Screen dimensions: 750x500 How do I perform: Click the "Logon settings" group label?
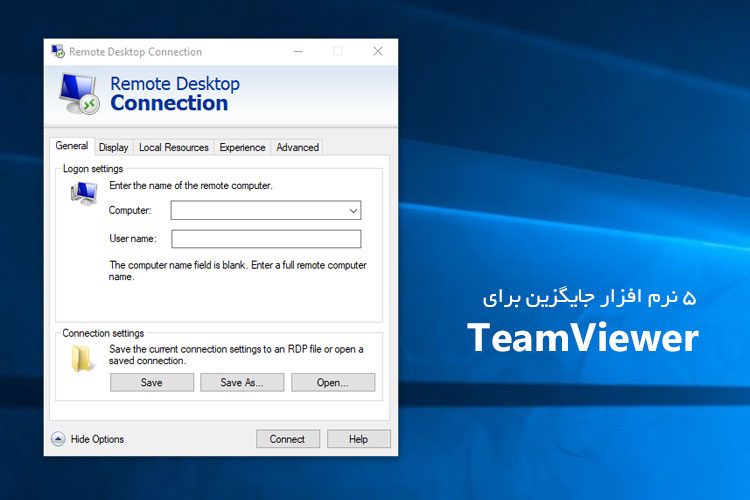[x=93, y=169]
